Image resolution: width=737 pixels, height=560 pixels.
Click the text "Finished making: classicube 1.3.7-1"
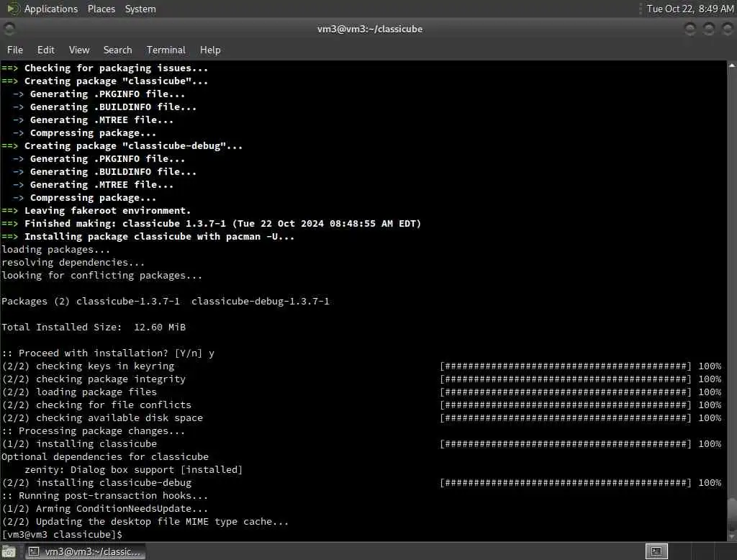(125, 224)
